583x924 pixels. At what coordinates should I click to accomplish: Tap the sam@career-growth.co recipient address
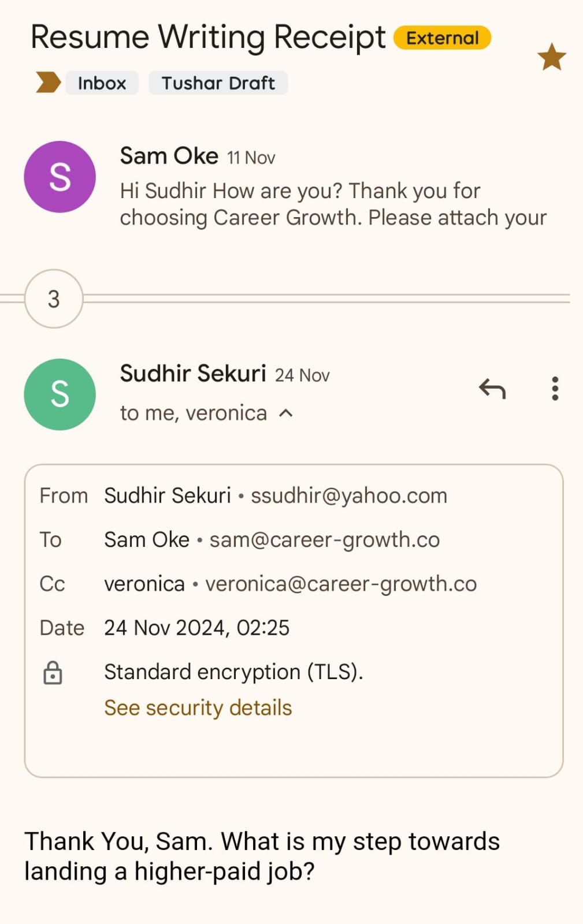tap(324, 540)
